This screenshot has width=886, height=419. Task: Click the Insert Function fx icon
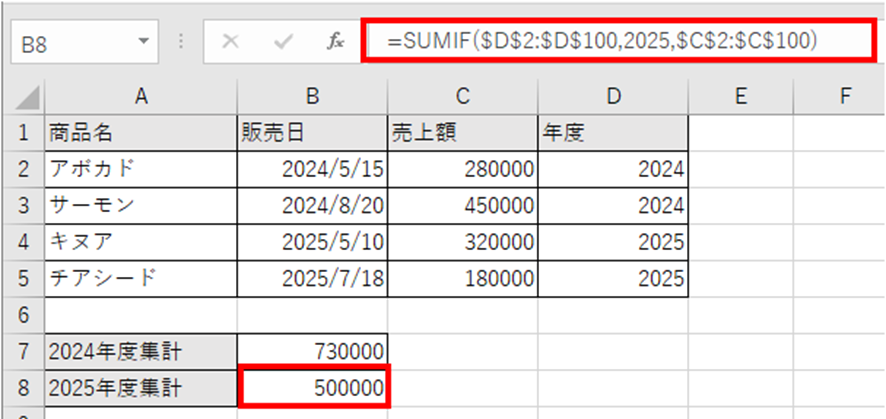336,42
